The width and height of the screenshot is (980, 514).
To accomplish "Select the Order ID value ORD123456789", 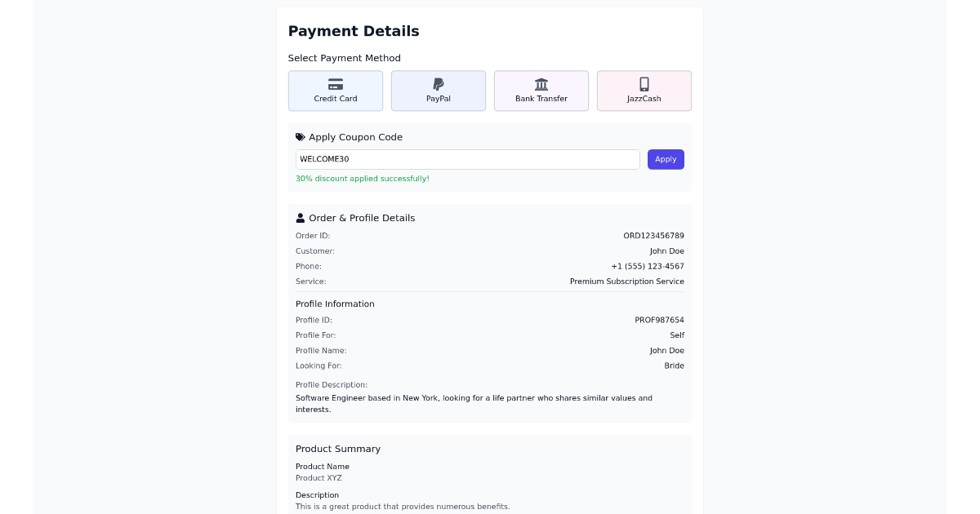I will [654, 236].
